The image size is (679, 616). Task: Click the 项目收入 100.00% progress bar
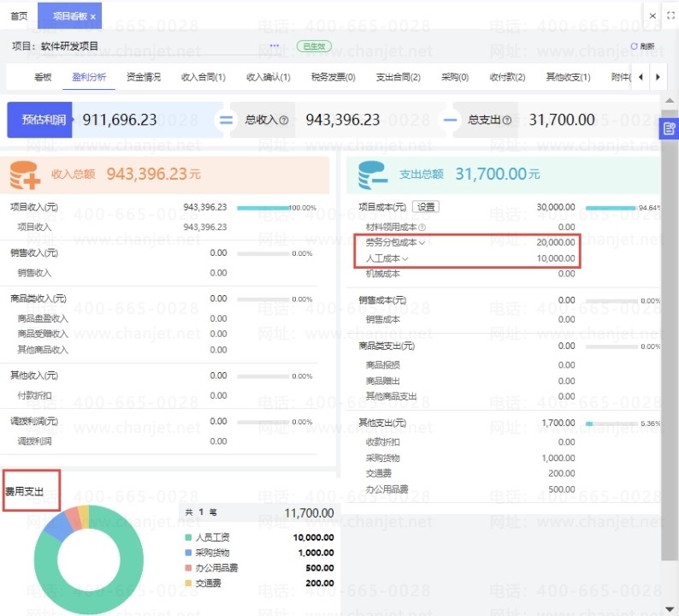coord(263,208)
